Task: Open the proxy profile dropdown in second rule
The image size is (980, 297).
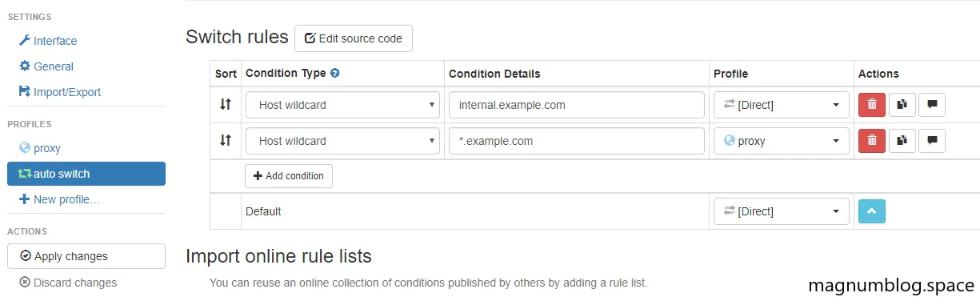Action: pyautogui.click(x=782, y=140)
